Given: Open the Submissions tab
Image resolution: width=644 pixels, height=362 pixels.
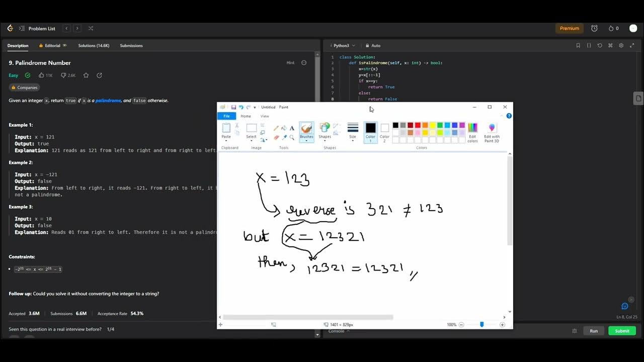Looking at the screenshot, I should [131, 46].
